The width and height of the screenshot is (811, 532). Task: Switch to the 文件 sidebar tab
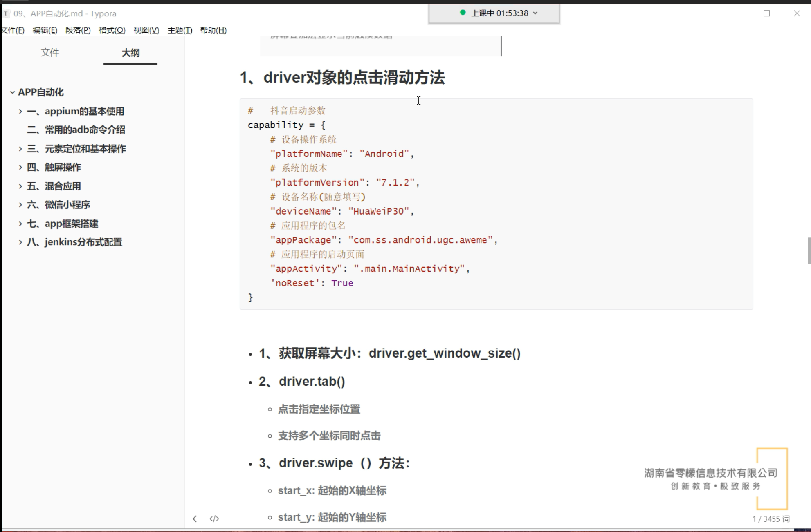pos(50,52)
